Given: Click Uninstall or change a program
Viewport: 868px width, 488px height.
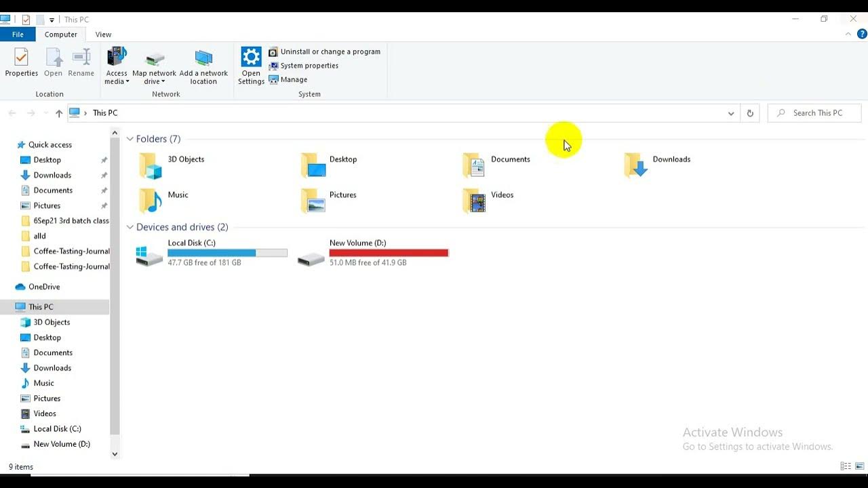Looking at the screenshot, I should click(325, 52).
